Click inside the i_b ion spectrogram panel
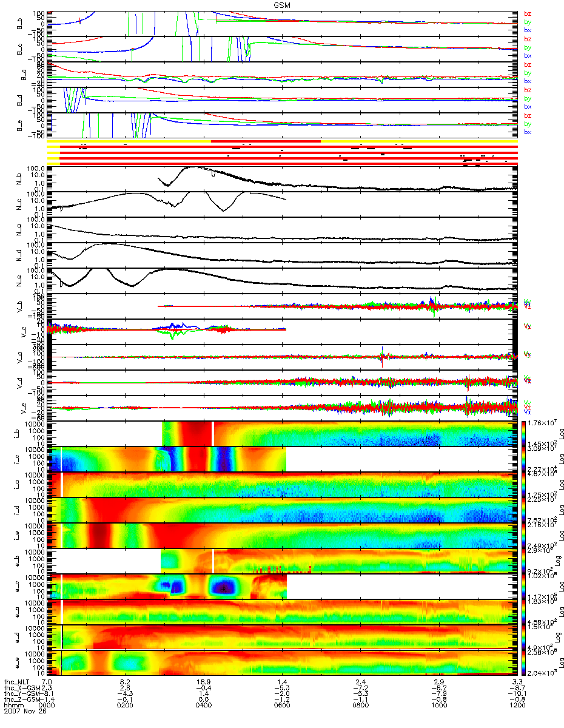The image size is (564, 728). [x=282, y=434]
